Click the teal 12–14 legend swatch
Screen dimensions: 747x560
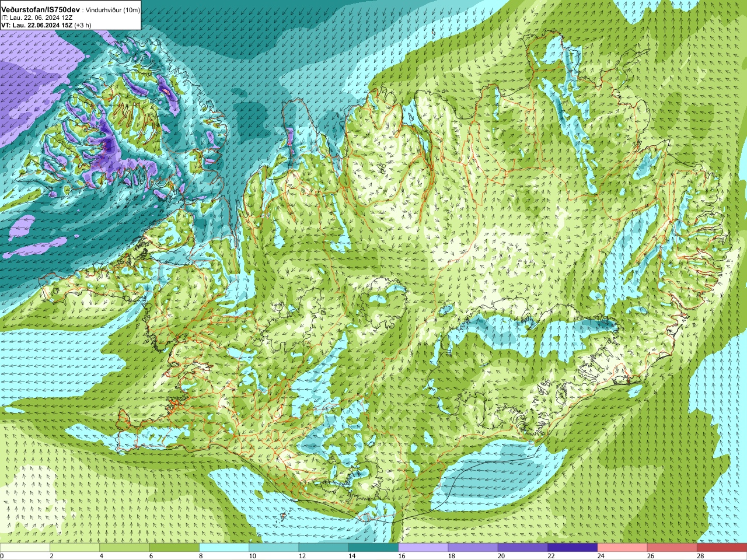[324, 547]
